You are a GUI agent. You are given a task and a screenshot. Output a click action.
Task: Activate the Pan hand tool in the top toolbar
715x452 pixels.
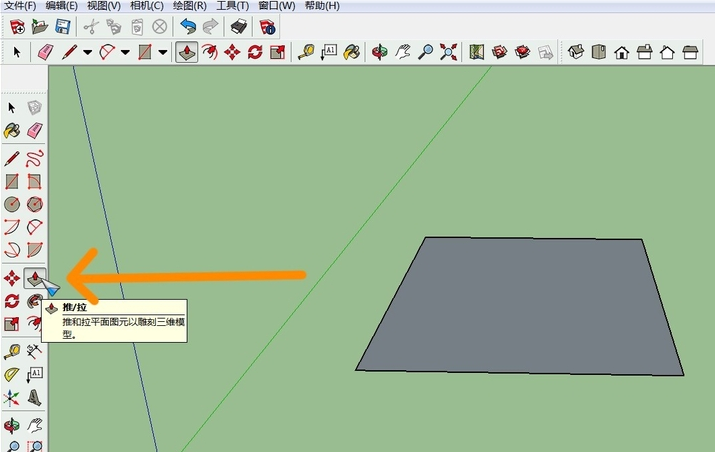tap(403, 52)
